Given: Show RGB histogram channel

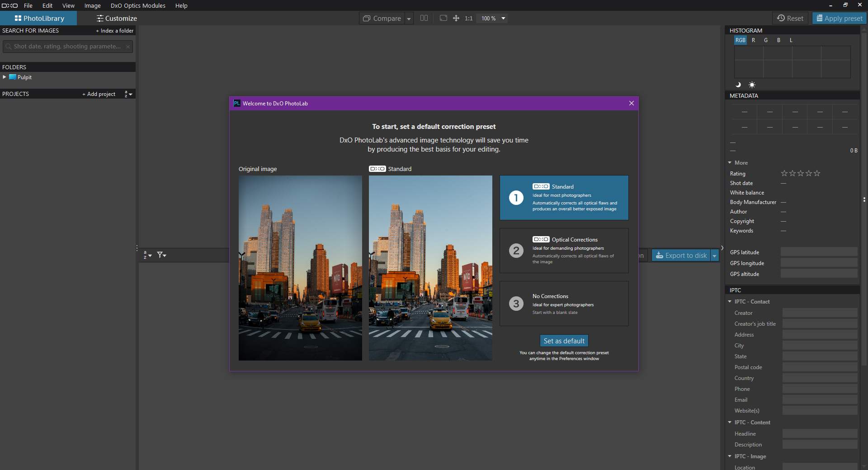Looking at the screenshot, I should point(741,40).
